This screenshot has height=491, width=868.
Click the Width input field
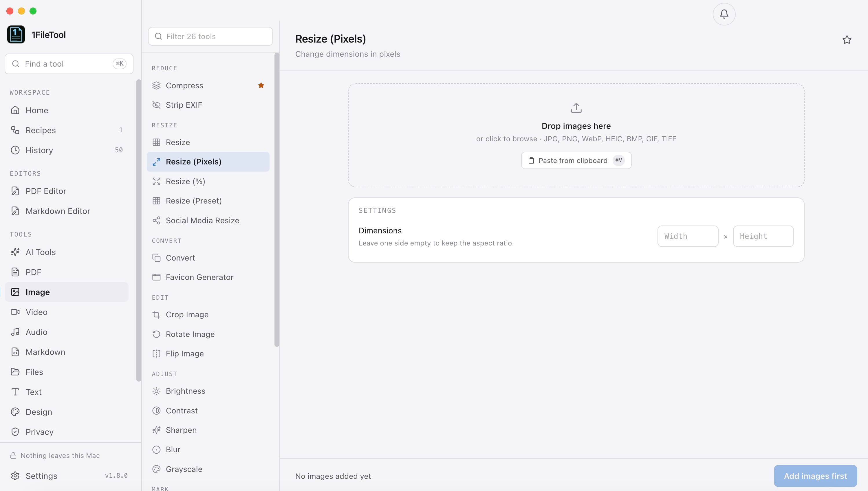688,236
